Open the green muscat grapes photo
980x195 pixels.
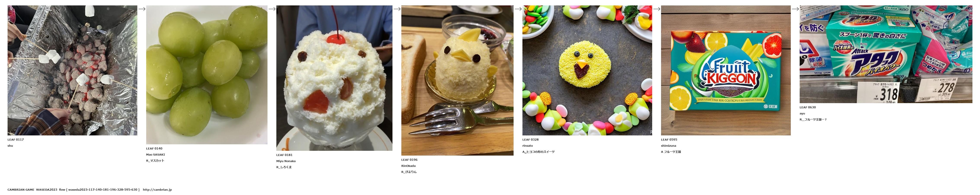207,75
